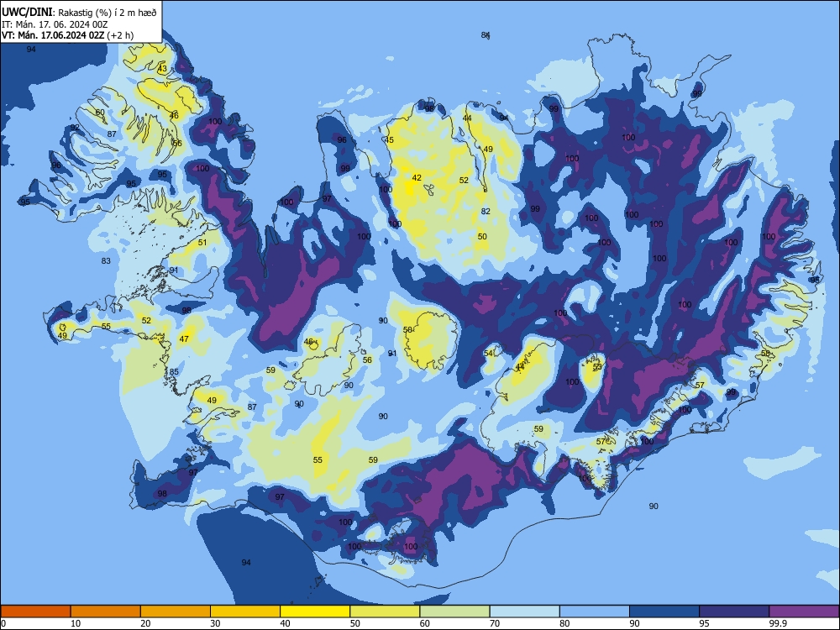This screenshot has width=840, height=630.
Task: Click the '45' humidity value on map
Action: point(390,139)
